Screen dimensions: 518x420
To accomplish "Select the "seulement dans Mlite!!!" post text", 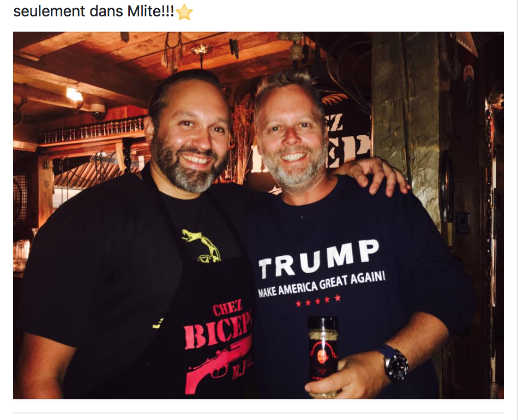I will pos(93,11).
